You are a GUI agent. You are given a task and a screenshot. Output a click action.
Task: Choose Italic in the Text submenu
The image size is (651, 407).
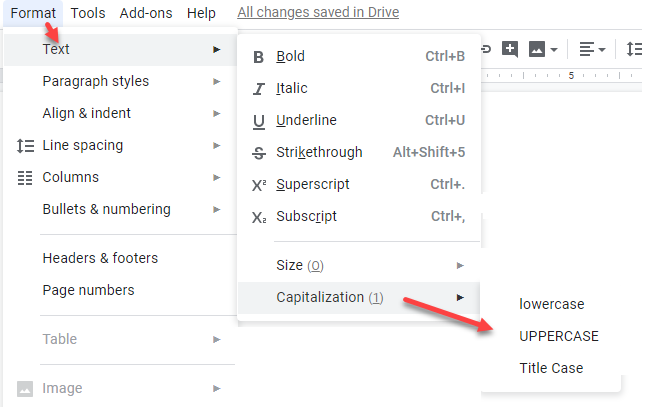(x=291, y=88)
